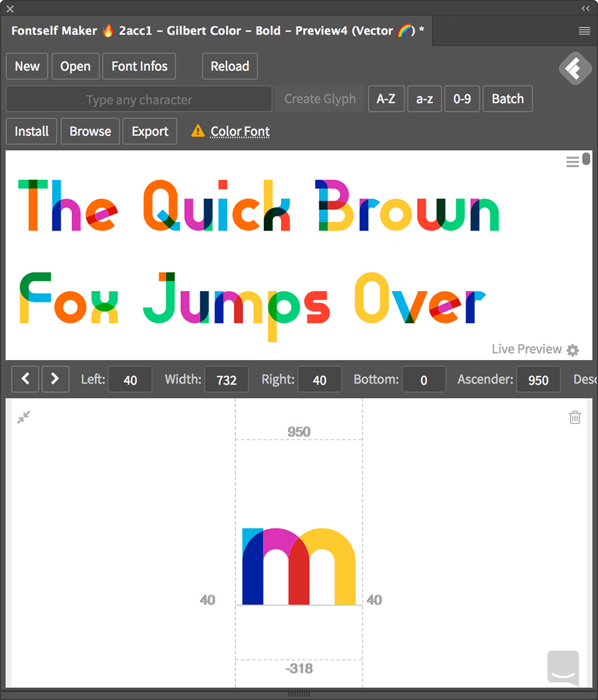Screen dimensions: 598x700
Task: Click the word The in preview
Action: (68, 205)
